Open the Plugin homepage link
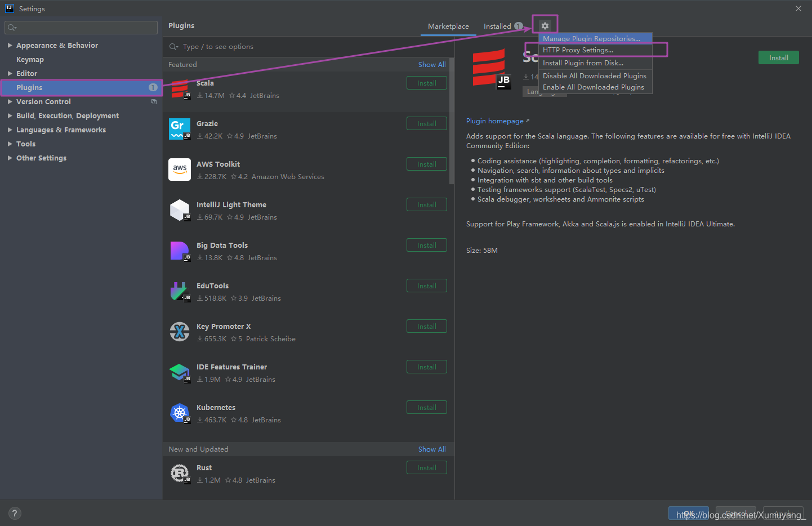 [x=497, y=121]
